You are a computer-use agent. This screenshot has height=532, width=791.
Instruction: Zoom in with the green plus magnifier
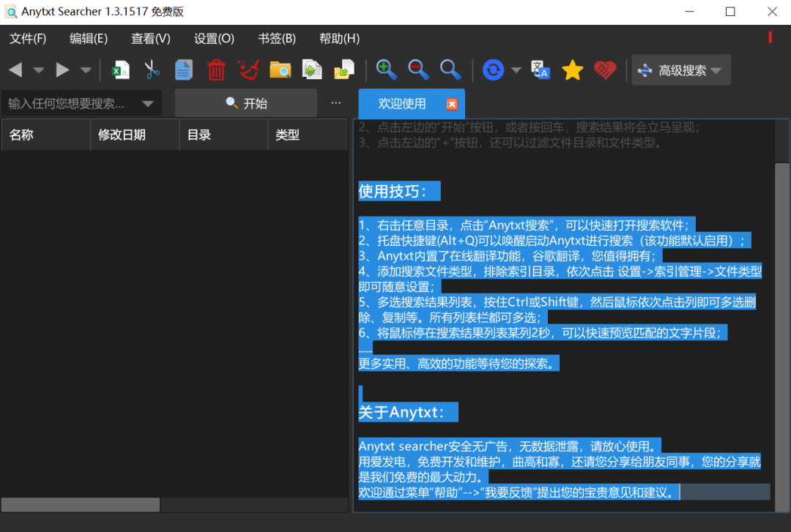pyautogui.click(x=387, y=70)
